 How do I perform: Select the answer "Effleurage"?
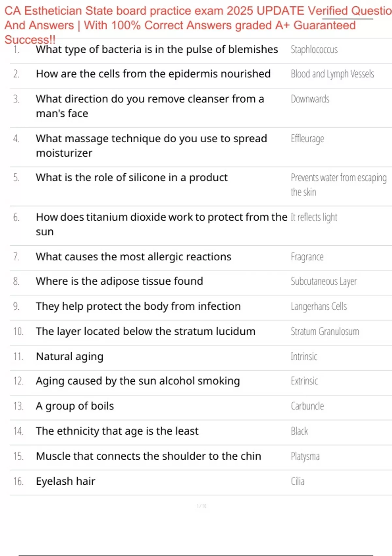point(307,139)
